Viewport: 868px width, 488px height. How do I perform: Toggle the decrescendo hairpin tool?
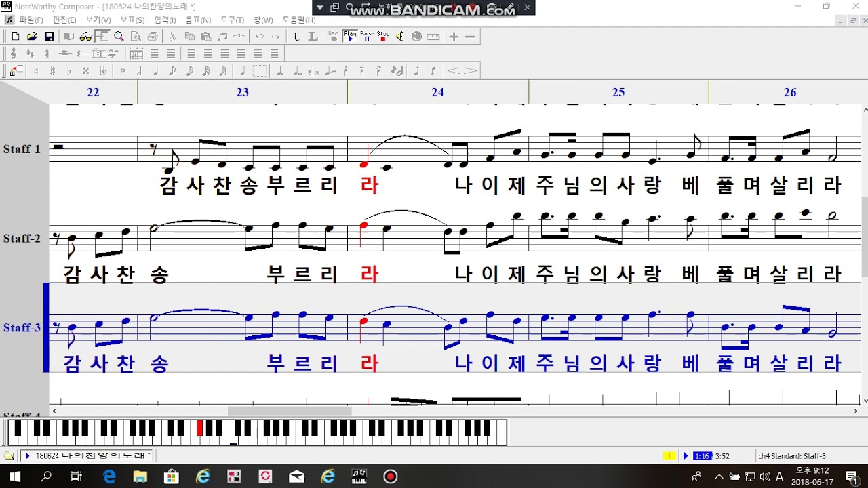[x=470, y=70]
